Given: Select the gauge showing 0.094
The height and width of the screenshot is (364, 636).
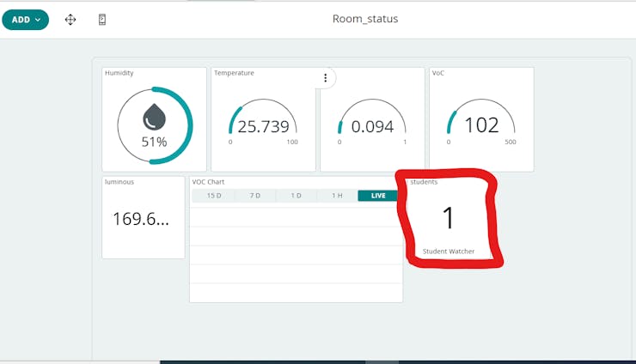Looking at the screenshot, I should click(372, 126).
